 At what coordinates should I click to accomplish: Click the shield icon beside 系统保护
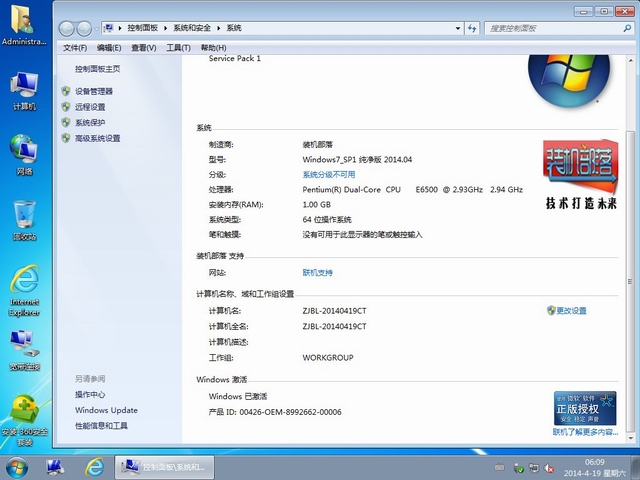[x=66, y=122]
